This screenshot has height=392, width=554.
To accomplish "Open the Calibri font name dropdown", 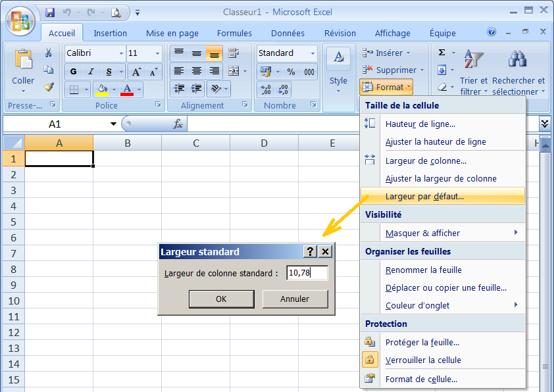I will 121,53.
